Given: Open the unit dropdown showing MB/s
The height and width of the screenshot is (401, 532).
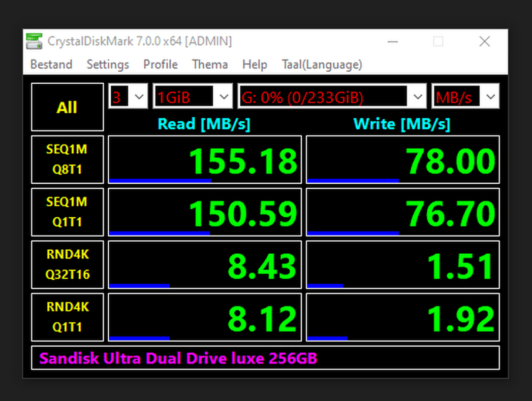Looking at the screenshot, I should pyautogui.click(x=465, y=96).
